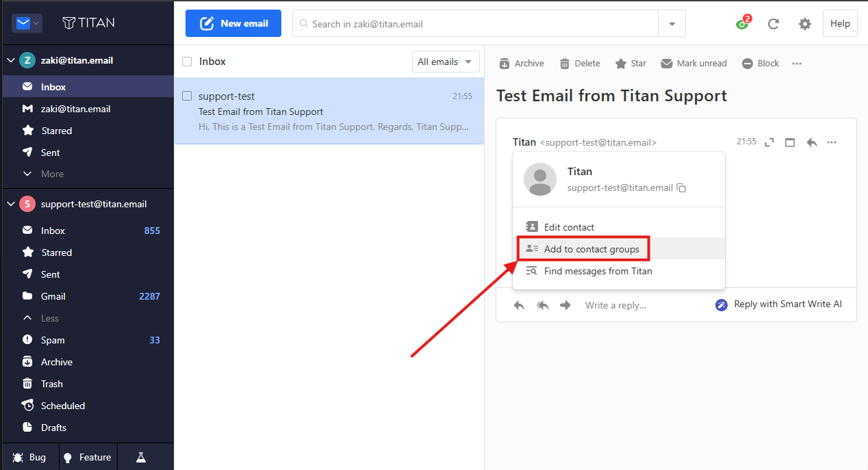The image size is (868, 470).
Task: Star the open email
Action: tap(630, 63)
